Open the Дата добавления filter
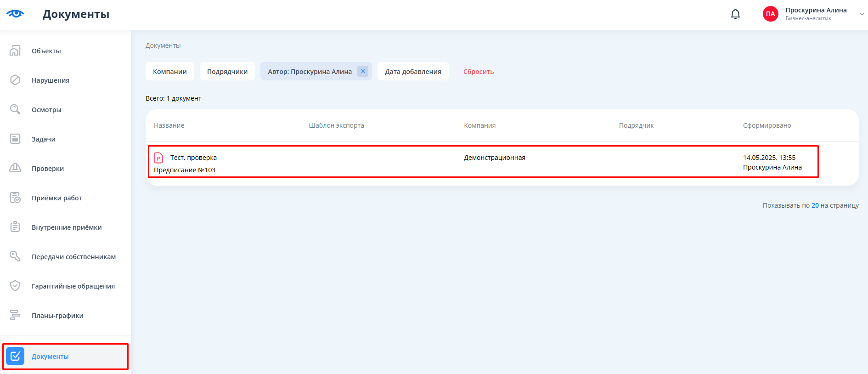 412,72
